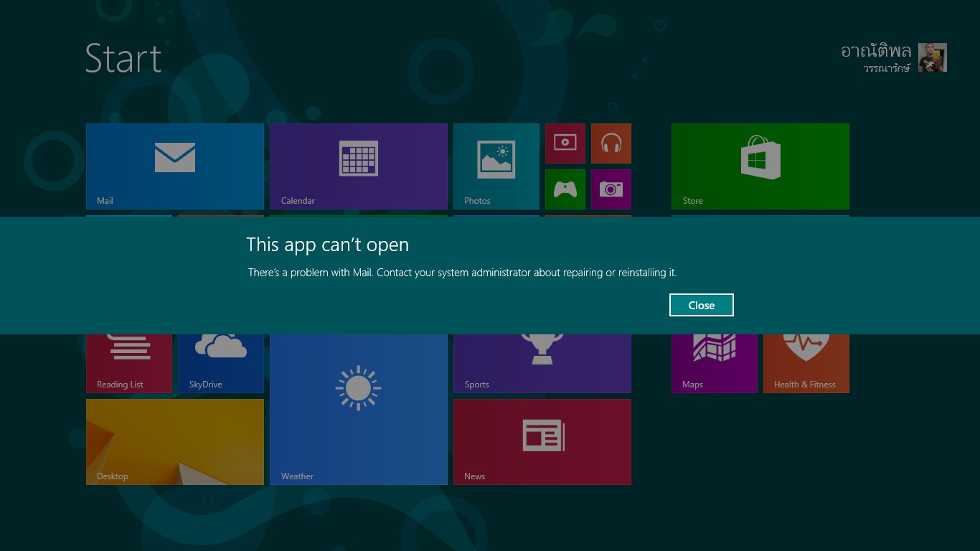Launch the News tile
The height and width of the screenshot is (551, 980).
tap(542, 442)
